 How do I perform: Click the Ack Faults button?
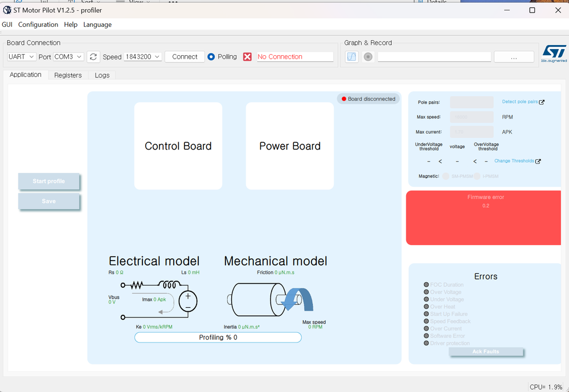tap(485, 352)
